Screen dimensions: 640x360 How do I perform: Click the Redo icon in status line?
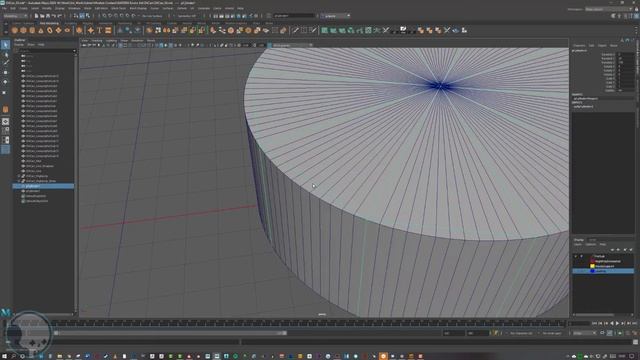[59, 16]
